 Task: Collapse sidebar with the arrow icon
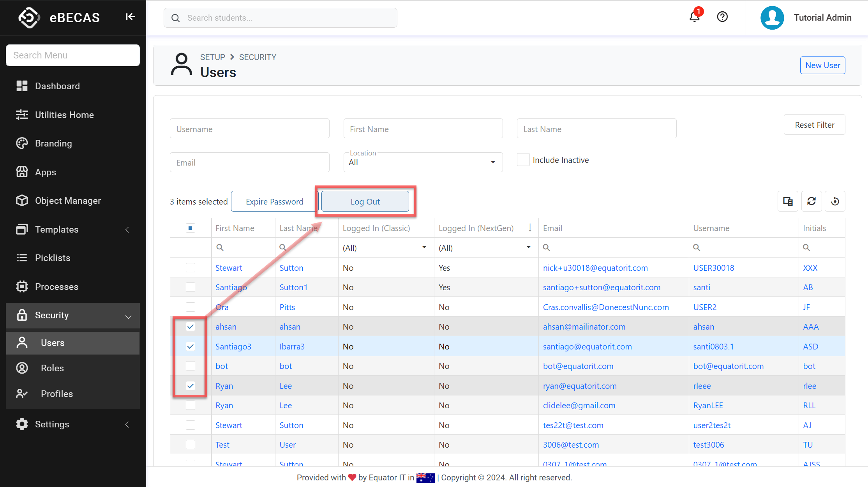point(130,17)
